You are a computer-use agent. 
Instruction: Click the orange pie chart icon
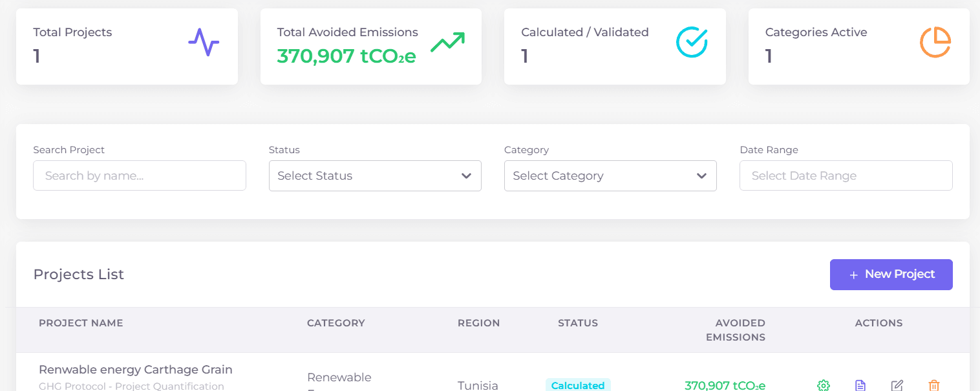935,42
